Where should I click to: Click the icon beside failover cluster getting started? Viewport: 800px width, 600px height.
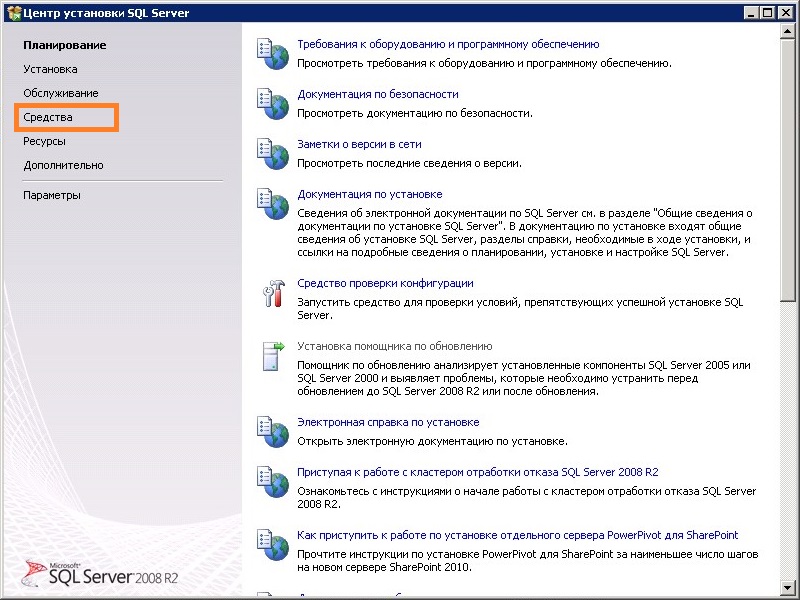pyautogui.click(x=272, y=480)
